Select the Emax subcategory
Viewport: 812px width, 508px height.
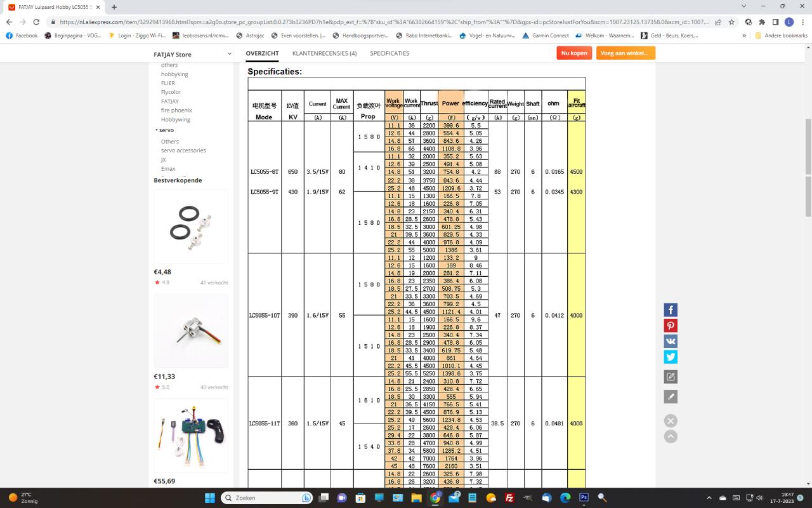coord(168,169)
